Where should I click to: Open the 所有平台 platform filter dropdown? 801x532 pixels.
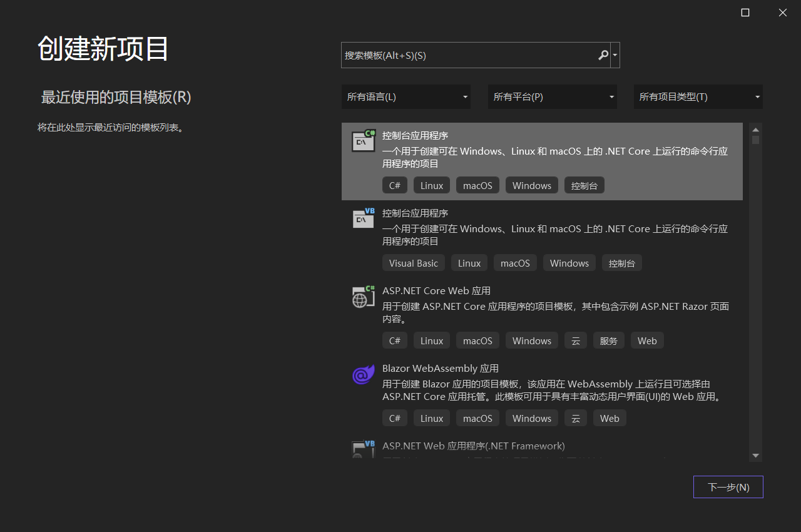(x=552, y=97)
